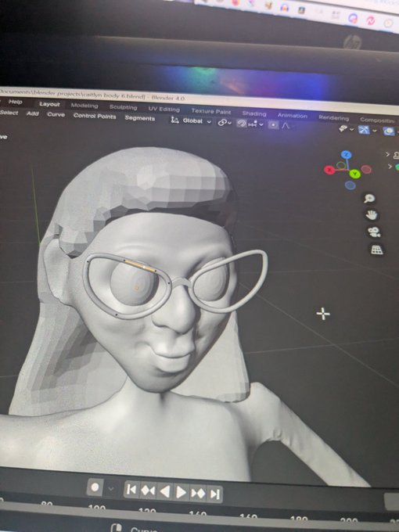Click the 3D cursor crosshair in the viewport

click(323, 314)
